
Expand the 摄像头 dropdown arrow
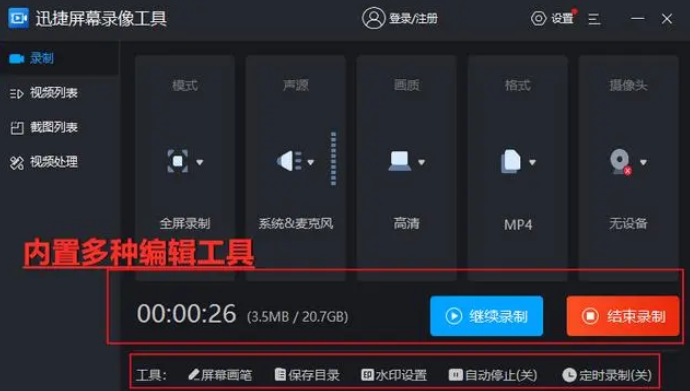[x=643, y=162]
